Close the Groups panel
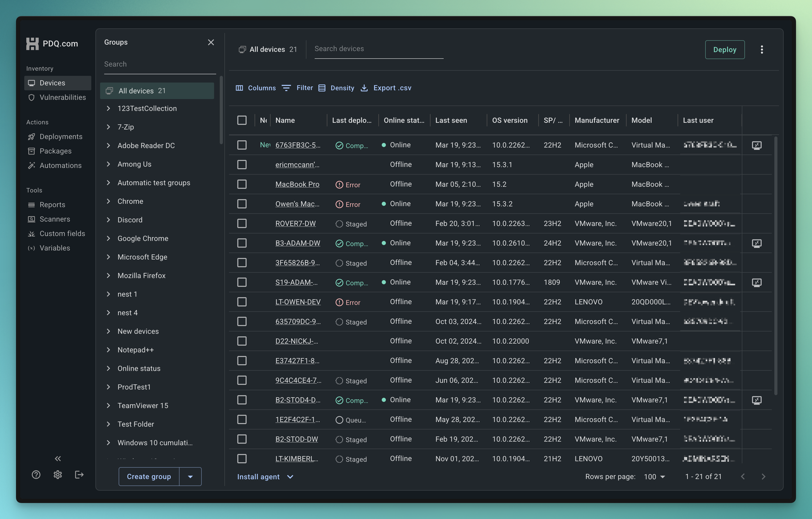812x519 pixels. tap(211, 43)
